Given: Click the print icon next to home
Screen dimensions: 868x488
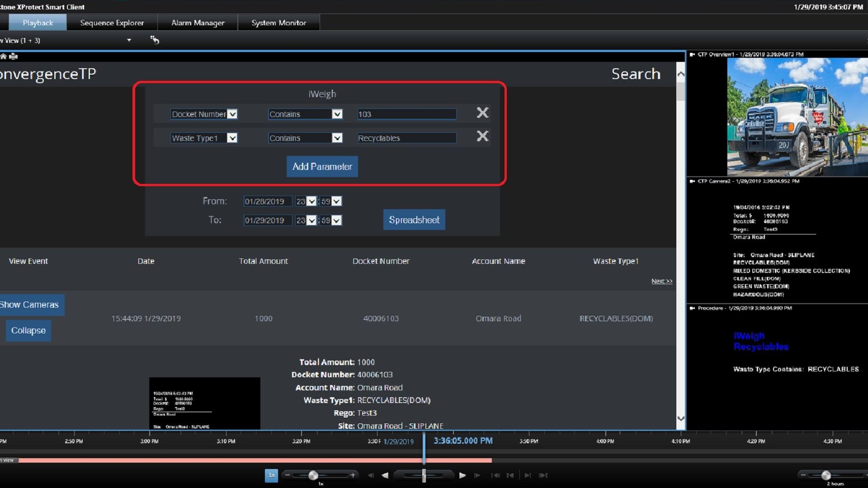Looking at the screenshot, I should (14, 56).
